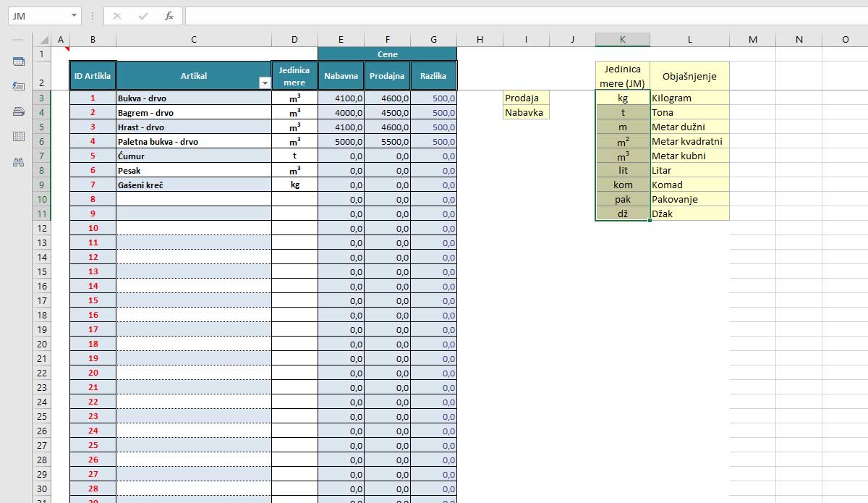Click the table icon in left sidebar
The width and height of the screenshot is (868, 503).
[19, 62]
